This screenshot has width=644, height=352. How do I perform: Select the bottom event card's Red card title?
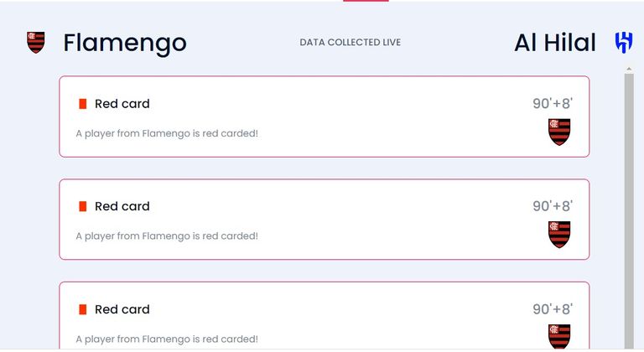122,309
